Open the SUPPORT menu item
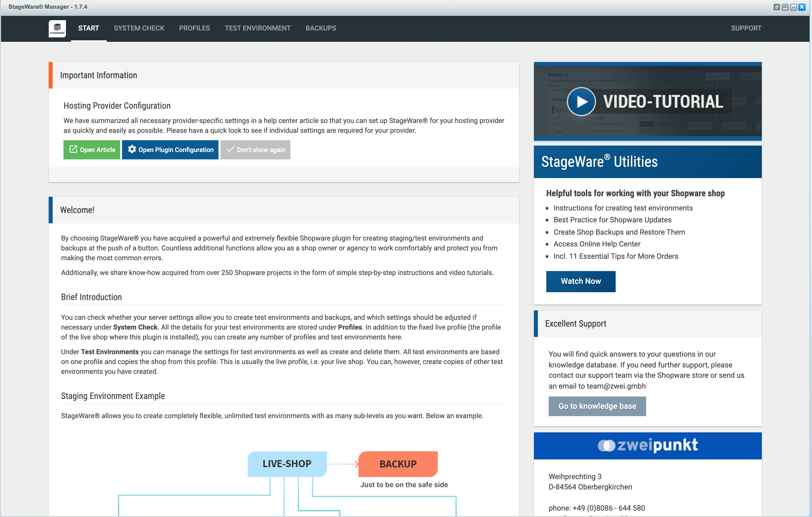The height and width of the screenshot is (517, 812). [746, 28]
